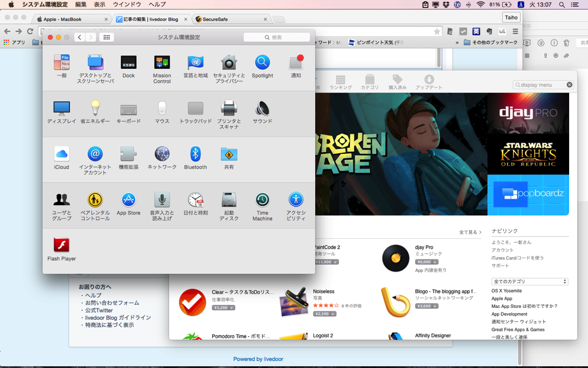Open デスクトップとスクリーンセーバ preferences
The image size is (588, 368).
(x=95, y=69)
